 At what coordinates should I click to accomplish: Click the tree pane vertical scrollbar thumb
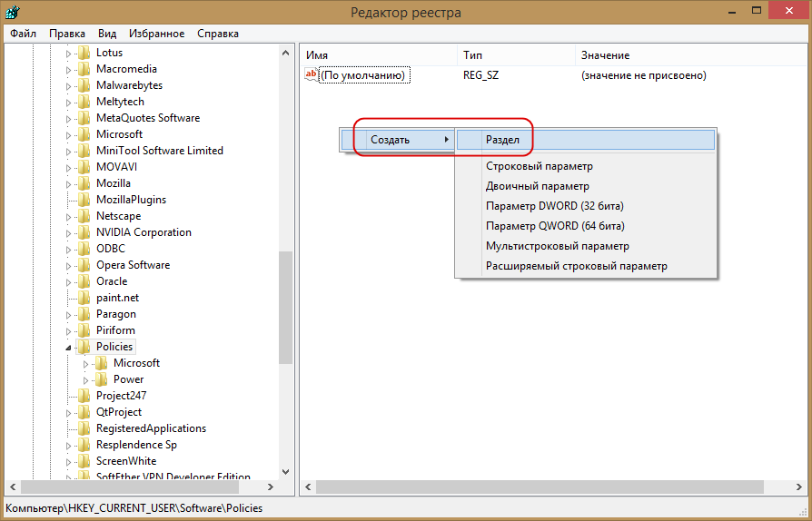pos(285,308)
